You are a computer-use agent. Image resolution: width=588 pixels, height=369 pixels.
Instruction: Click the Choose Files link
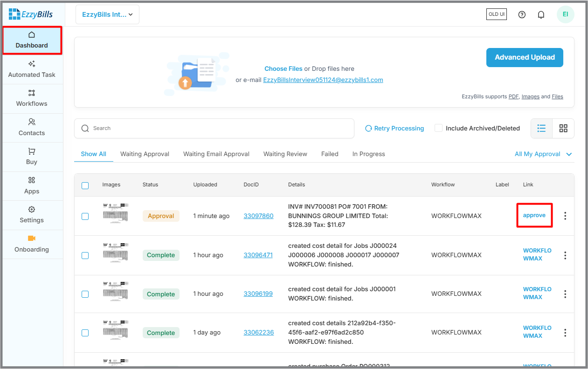284,68
